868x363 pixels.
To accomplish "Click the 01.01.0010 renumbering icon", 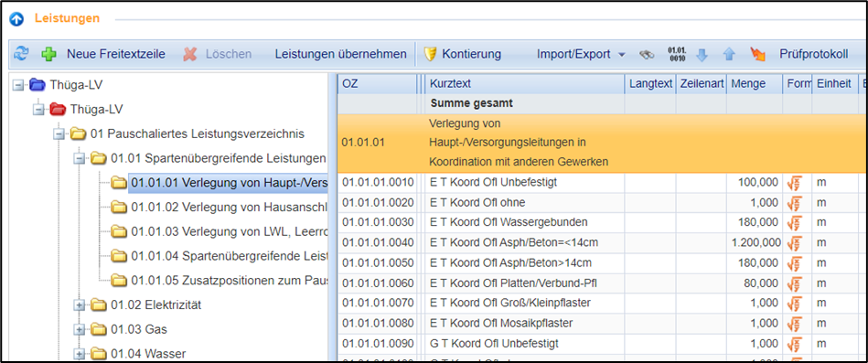I will coord(677,54).
